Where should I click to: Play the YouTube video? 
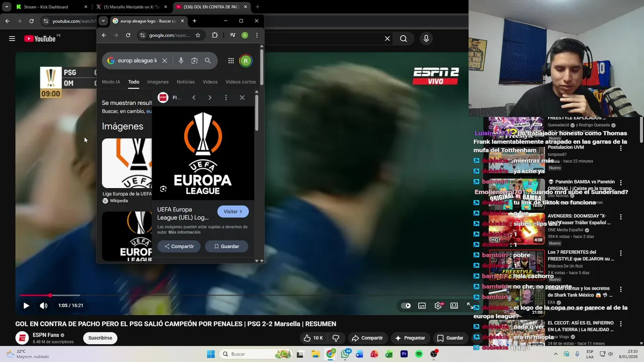point(26,305)
